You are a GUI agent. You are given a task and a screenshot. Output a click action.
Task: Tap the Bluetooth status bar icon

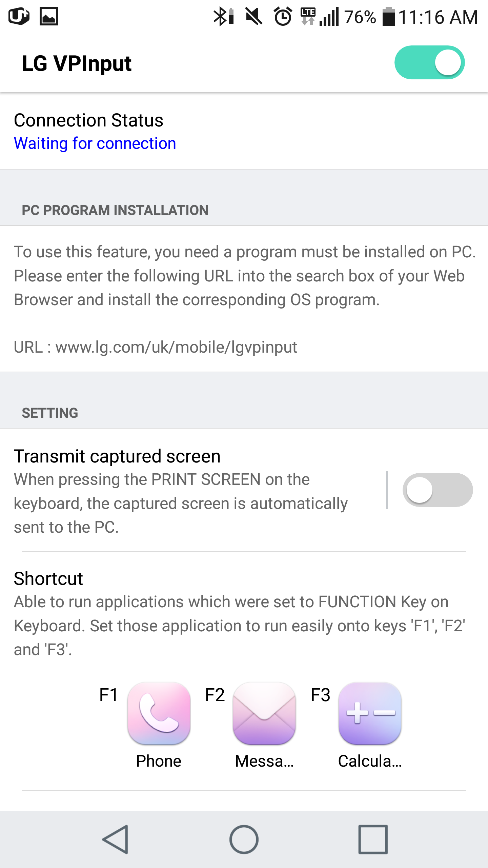[223, 16]
